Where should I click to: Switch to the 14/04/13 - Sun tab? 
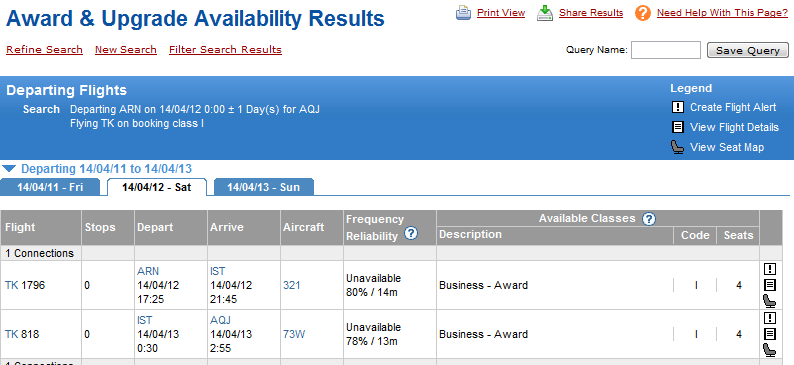pos(263,187)
